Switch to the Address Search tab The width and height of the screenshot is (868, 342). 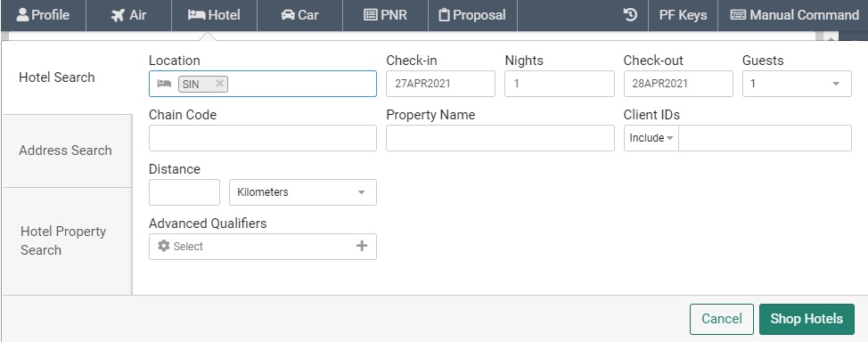[x=66, y=151]
